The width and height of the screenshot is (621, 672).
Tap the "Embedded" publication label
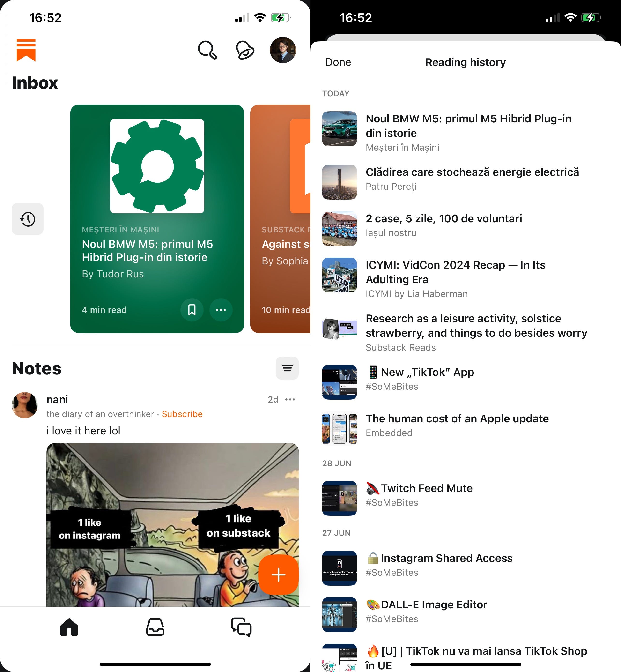tap(389, 433)
